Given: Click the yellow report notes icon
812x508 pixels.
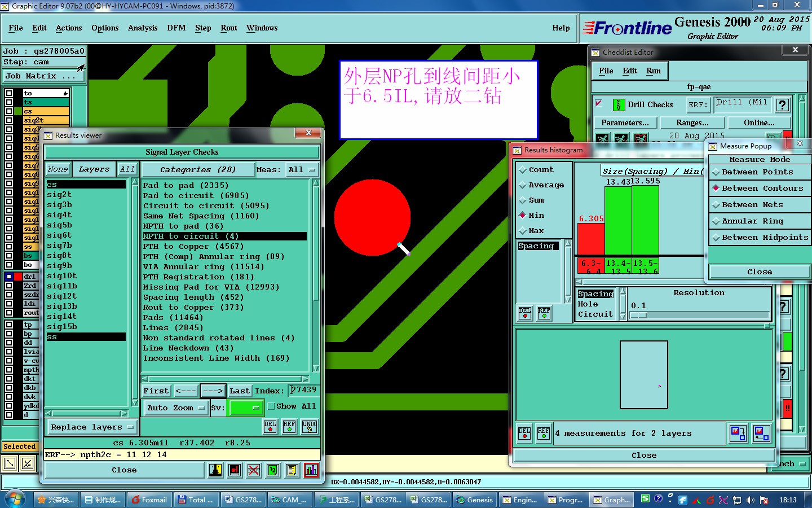Looking at the screenshot, I should coord(292,470).
